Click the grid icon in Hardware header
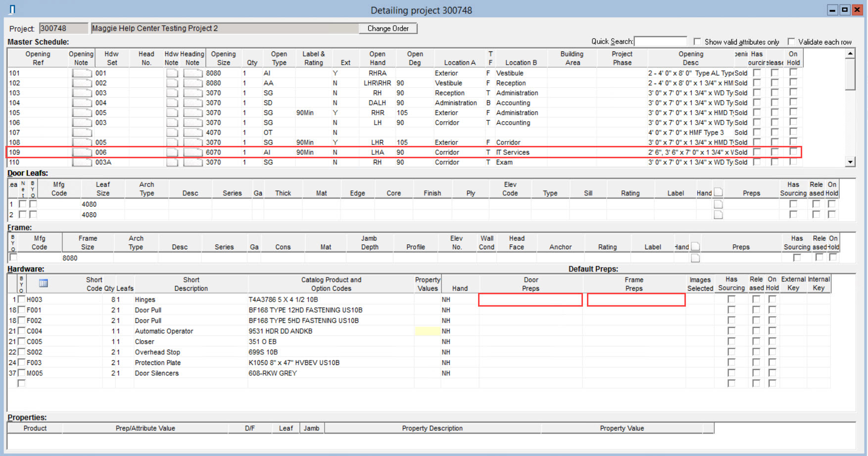 click(x=43, y=283)
